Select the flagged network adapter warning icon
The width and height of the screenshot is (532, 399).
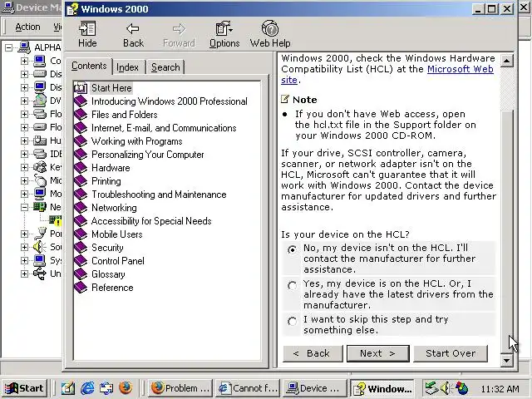[56, 220]
